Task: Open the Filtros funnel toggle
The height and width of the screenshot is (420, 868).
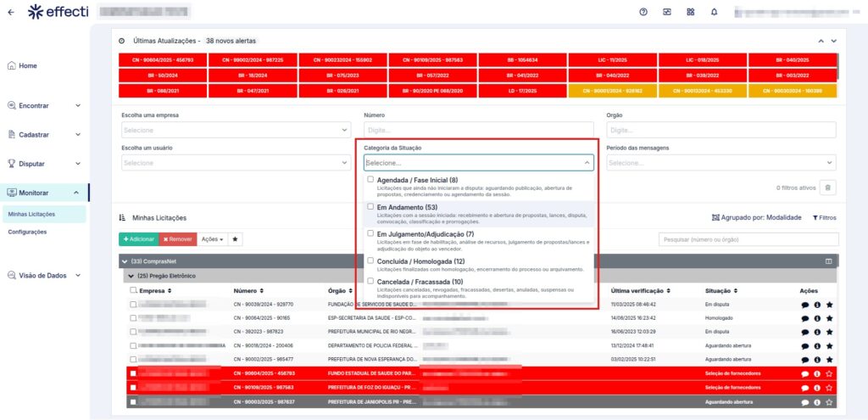Action: (x=824, y=218)
